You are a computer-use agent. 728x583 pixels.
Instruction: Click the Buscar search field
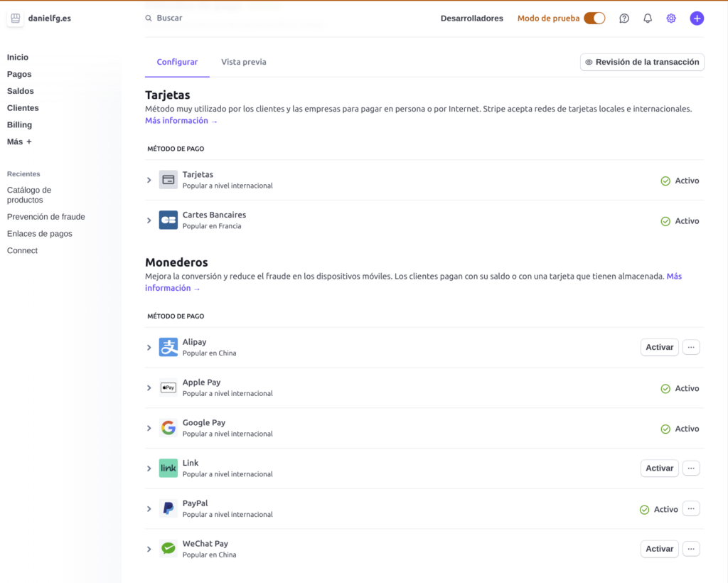click(213, 18)
